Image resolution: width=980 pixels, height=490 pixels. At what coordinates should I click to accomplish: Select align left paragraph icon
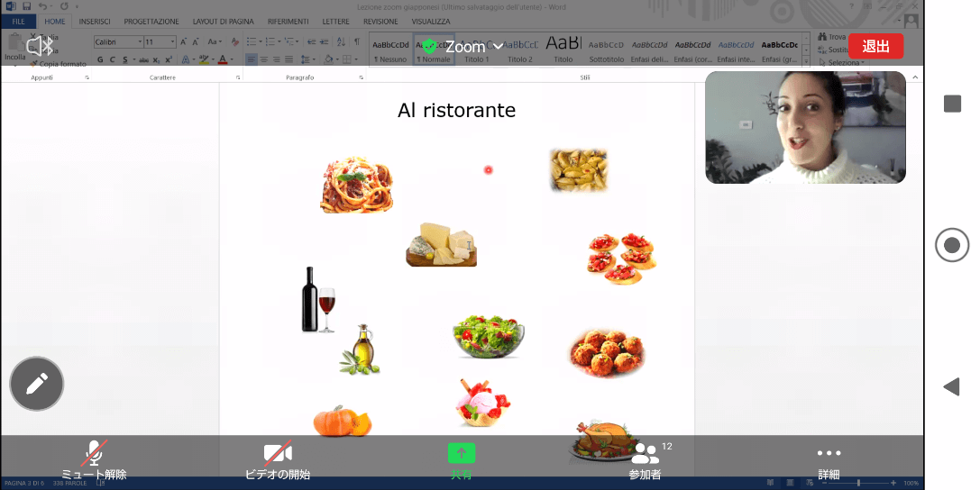pos(251,60)
